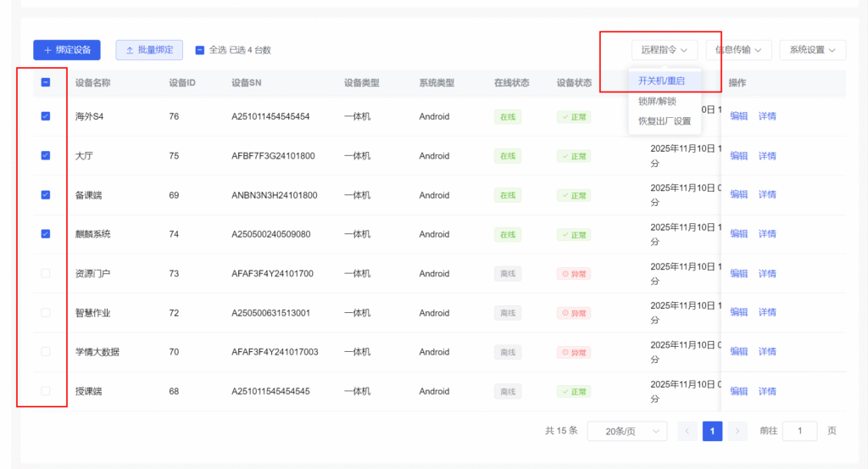Screen dimensions: 868x469
Task: Click the 绑定设备 button with plus icon
Action: click(67, 50)
